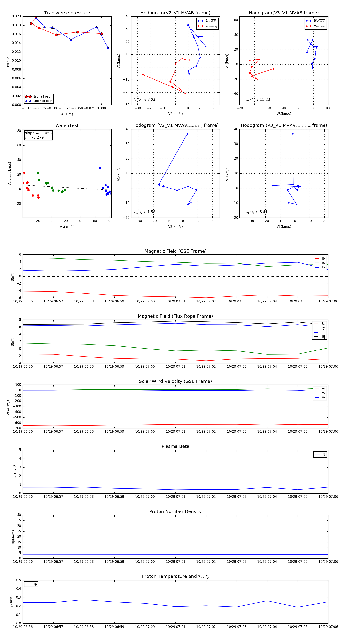Select the 'slope = -0.058' annotation
Screen dimensions: 351x644
pos(38,133)
